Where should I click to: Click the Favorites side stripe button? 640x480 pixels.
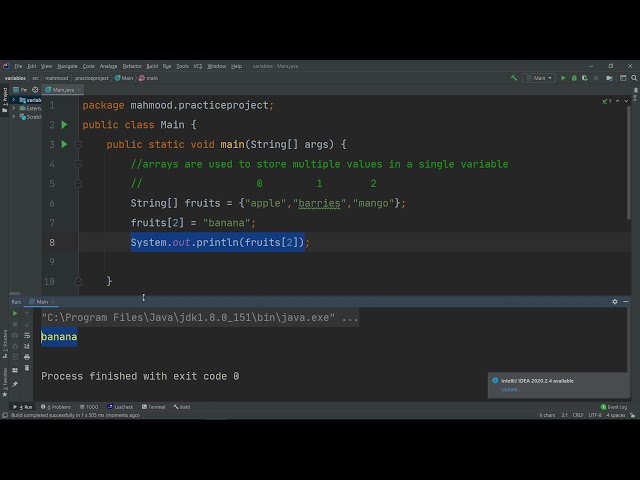4,382
